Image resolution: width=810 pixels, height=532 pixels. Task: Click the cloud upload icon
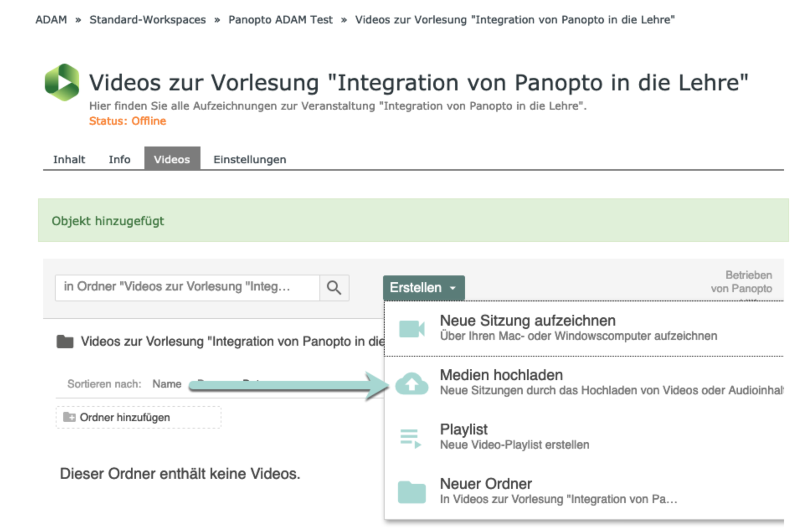click(x=411, y=383)
